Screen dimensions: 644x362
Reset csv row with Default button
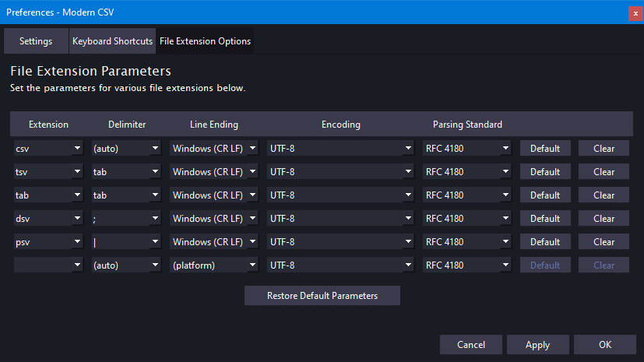pyautogui.click(x=545, y=148)
